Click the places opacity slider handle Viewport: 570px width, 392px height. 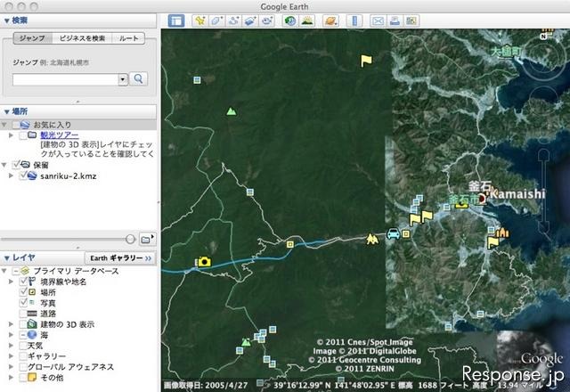[130, 239]
